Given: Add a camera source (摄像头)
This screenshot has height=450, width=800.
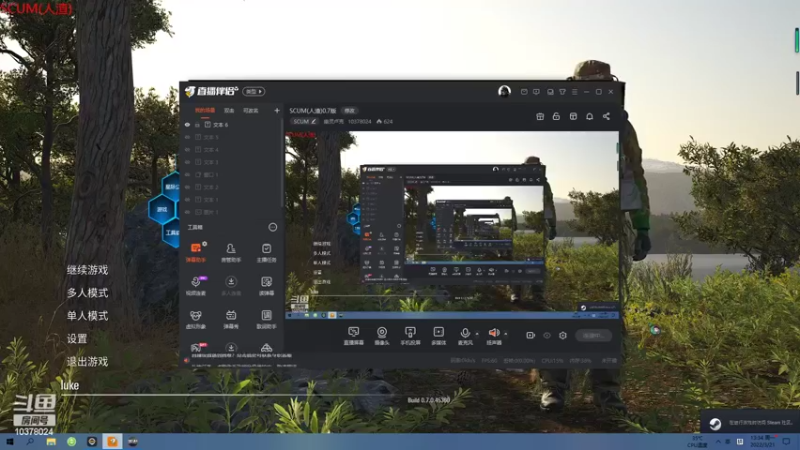Looking at the screenshot, I should (382, 336).
